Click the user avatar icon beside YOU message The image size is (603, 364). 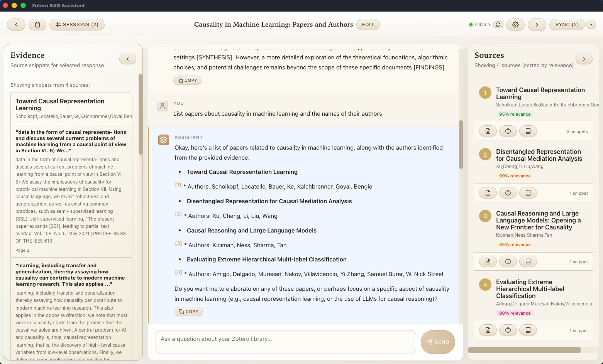pyautogui.click(x=162, y=106)
